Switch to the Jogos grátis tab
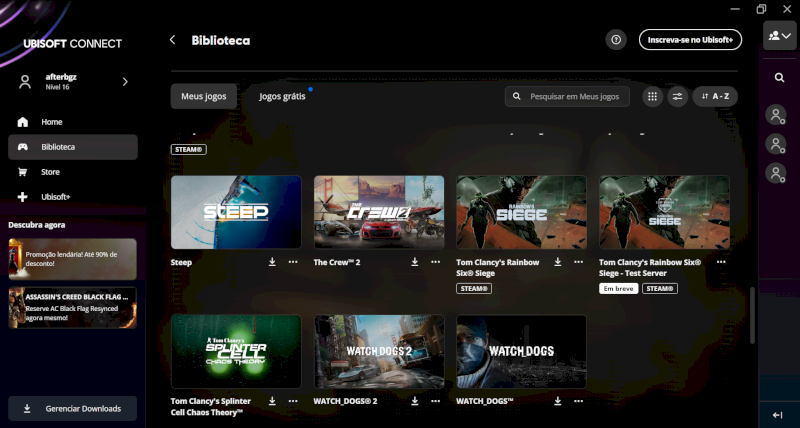This screenshot has width=800, height=428. pos(282,97)
